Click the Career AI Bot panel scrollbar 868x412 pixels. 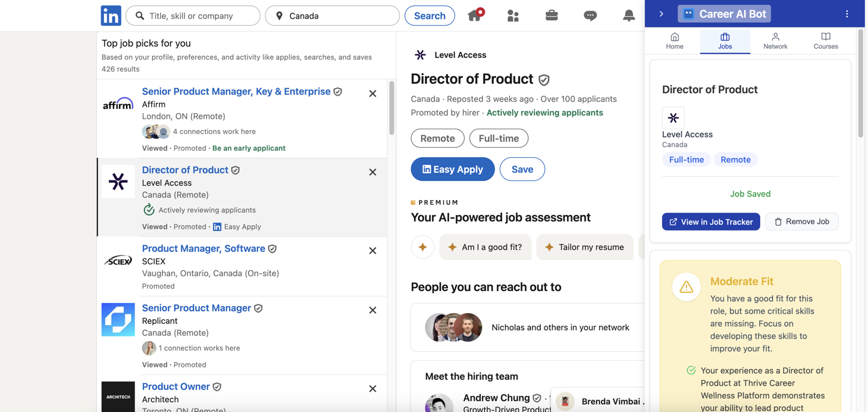pos(860,83)
